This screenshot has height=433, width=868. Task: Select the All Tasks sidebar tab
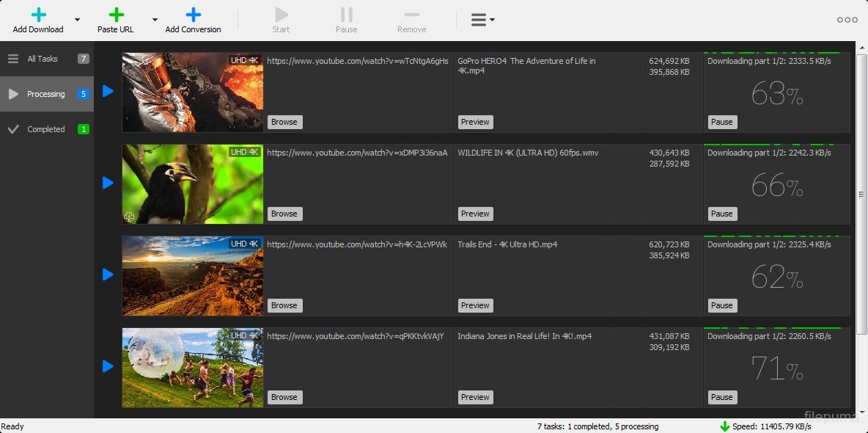pyautogui.click(x=47, y=59)
